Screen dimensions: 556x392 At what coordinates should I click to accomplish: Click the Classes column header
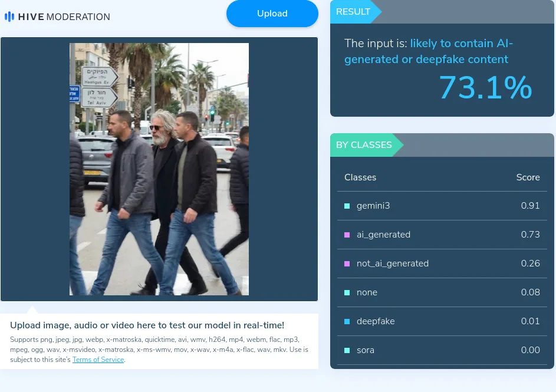(360, 177)
